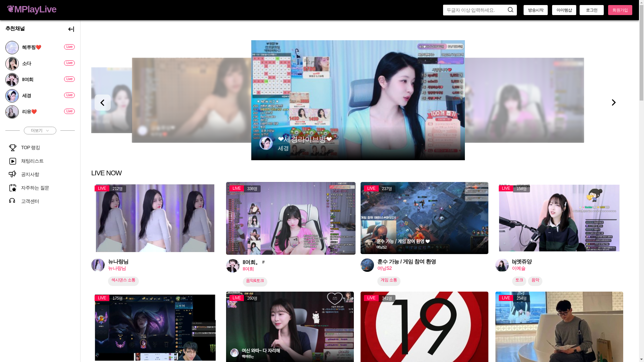Image resolution: width=644 pixels, height=362 pixels.
Task: Click the 뉴나랑님 stream title
Action: 118,262
